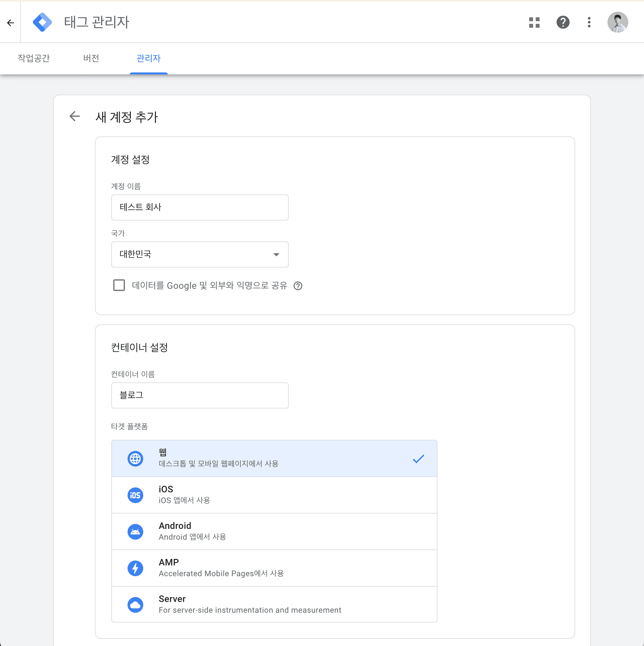
Task: Open the data sharing help tooltip icon
Action: tap(298, 286)
